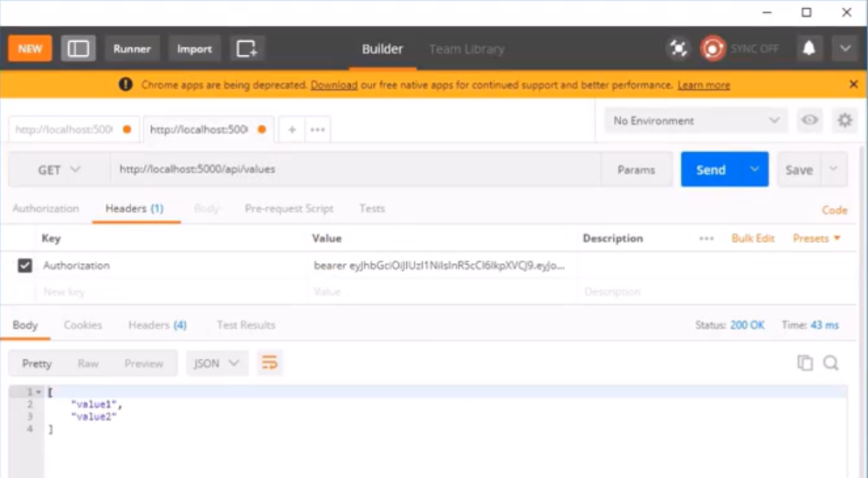Screen dimensions: 868x478
Task: Select the second localhost request tab
Action: pyautogui.click(x=208, y=129)
